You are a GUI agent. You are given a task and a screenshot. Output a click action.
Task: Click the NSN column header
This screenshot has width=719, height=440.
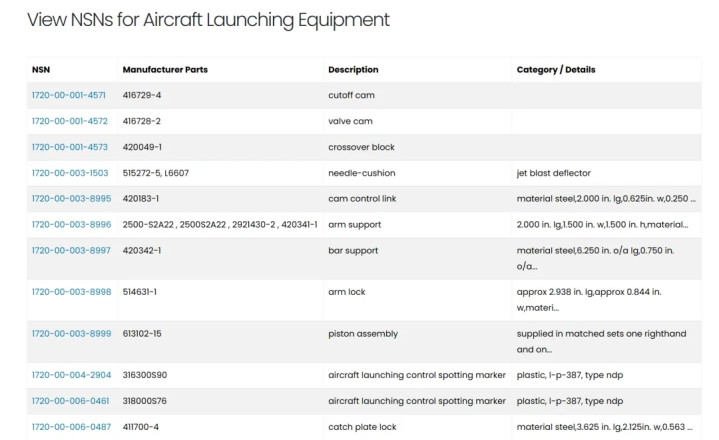click(41, 70)
